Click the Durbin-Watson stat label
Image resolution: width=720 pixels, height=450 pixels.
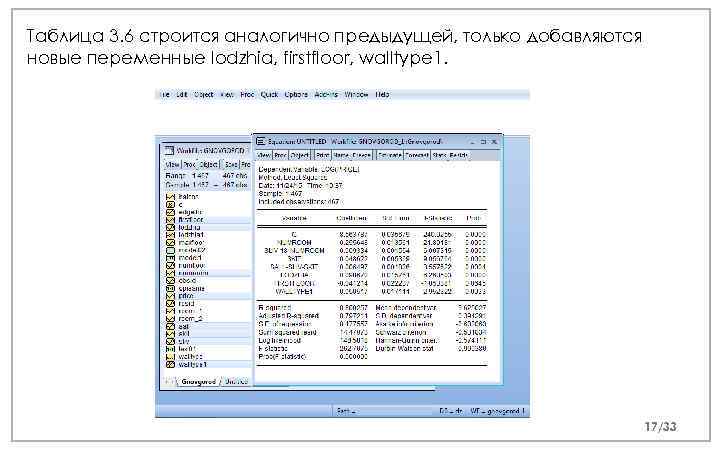click(405, 349)
